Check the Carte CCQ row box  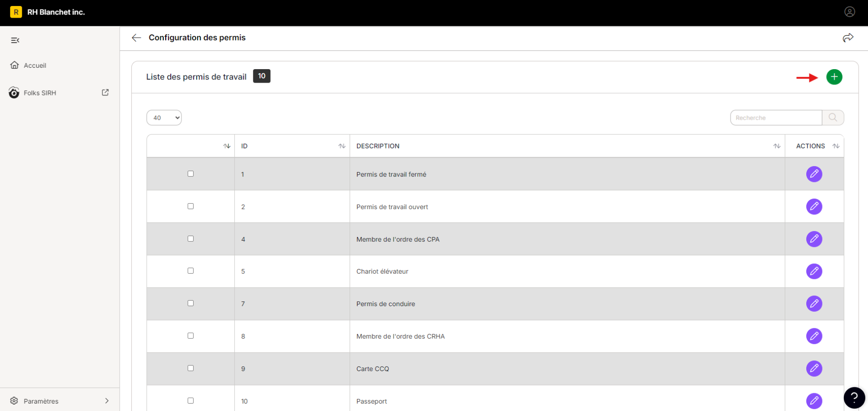point(190,368)
